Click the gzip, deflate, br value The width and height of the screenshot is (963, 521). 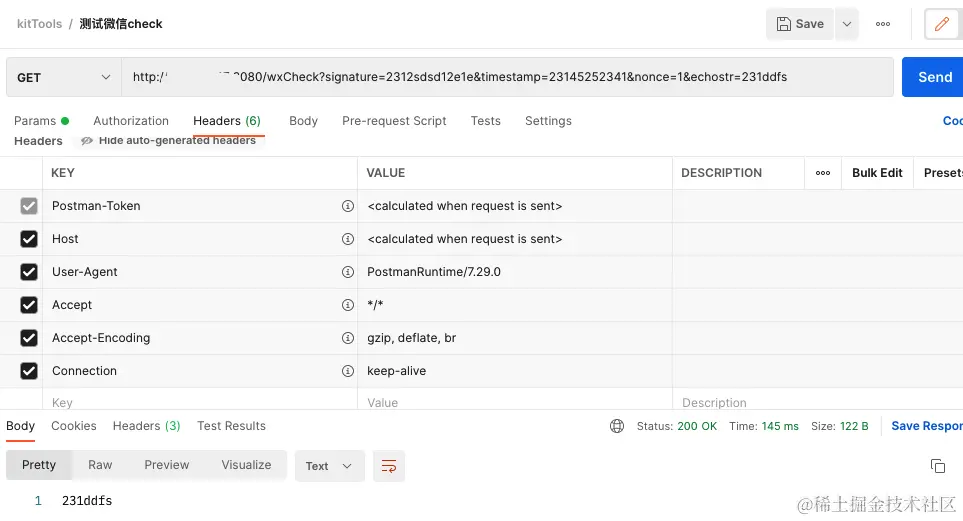(411, 338)
